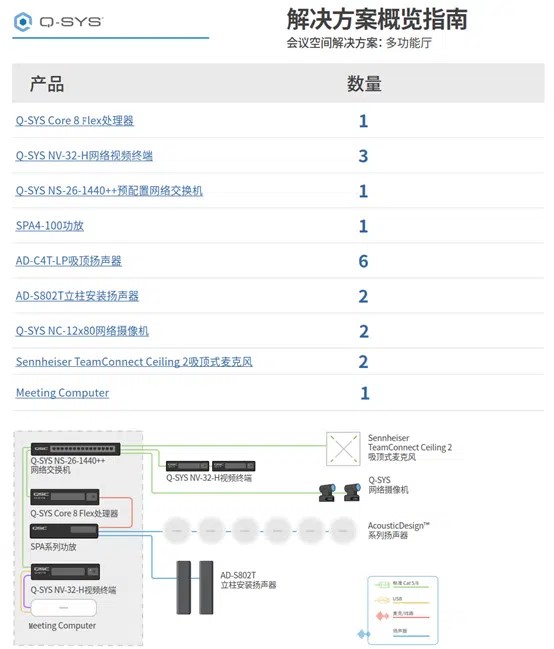The height and width of the screenshot is (649, 554).
Task: Click the row of ceiling speakers in diagram
Action: point(260,531)
